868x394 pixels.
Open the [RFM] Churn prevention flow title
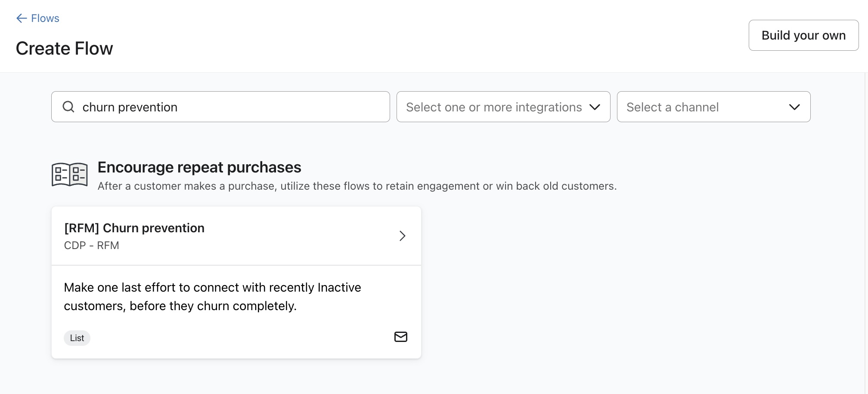tap(134, 228)
